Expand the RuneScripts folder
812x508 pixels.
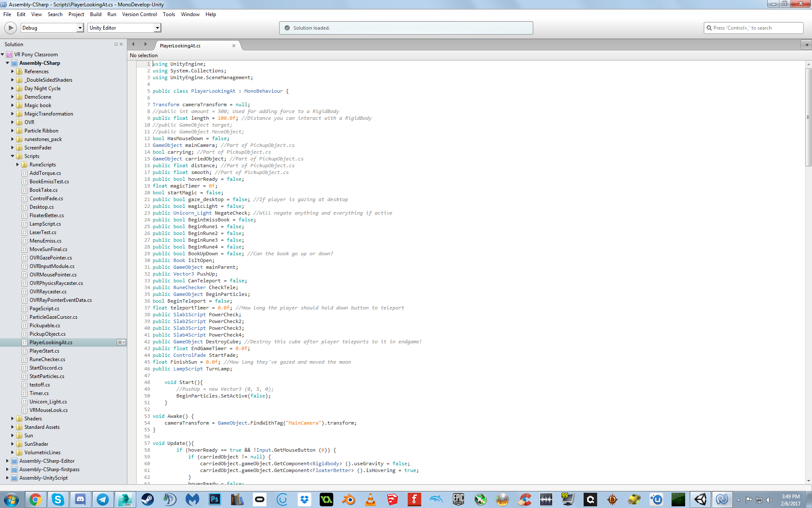pyautogui.click(x=18, y=165)
